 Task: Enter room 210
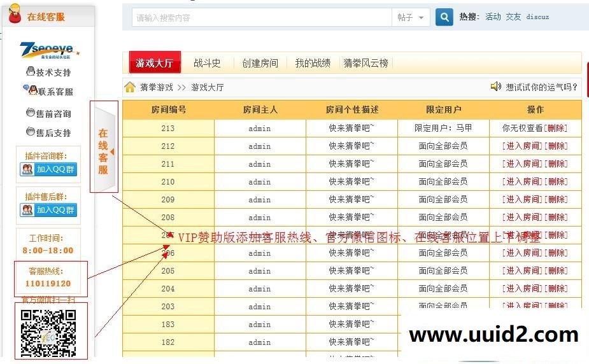[x=522, y=181]
